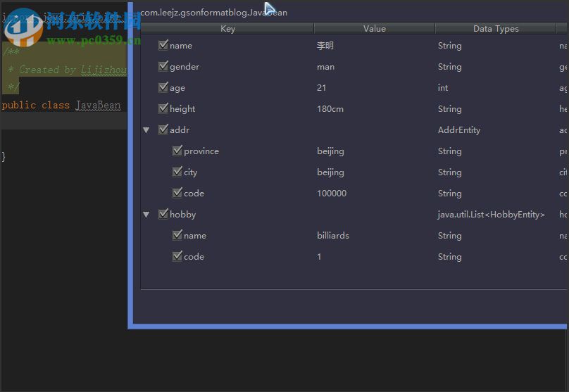The width and height of the screenshot is (569, 392).
Task: Toggle the addr field checkbox
Action: pyautogui.click(x=163, y=129)
